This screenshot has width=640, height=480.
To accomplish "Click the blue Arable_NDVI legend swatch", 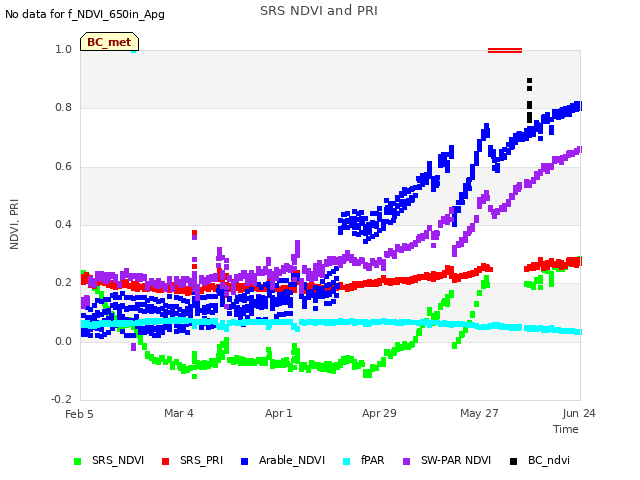I will [244, 461].
